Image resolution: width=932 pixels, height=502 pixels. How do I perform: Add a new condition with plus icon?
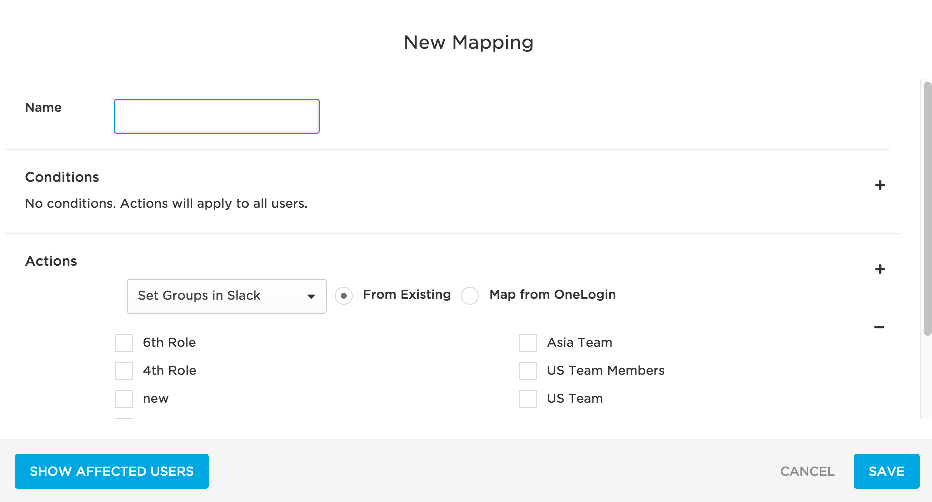[880, 185]
